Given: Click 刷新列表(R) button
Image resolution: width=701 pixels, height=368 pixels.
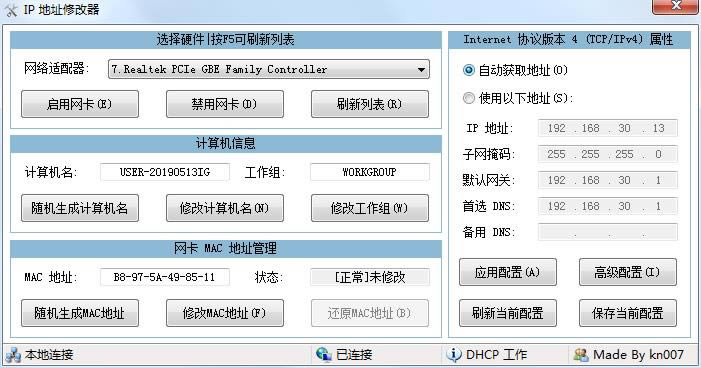Looking at the screenshot, I should (x=370, y=104).
